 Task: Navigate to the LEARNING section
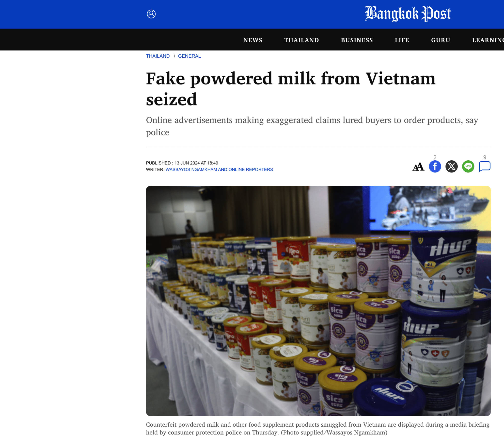click(x=488, y=40)
